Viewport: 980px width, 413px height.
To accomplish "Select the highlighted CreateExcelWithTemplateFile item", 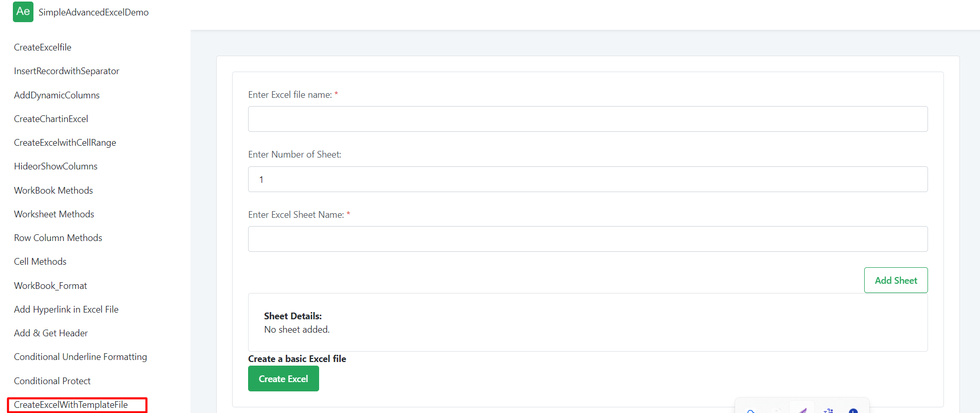I will coord(71,405).
